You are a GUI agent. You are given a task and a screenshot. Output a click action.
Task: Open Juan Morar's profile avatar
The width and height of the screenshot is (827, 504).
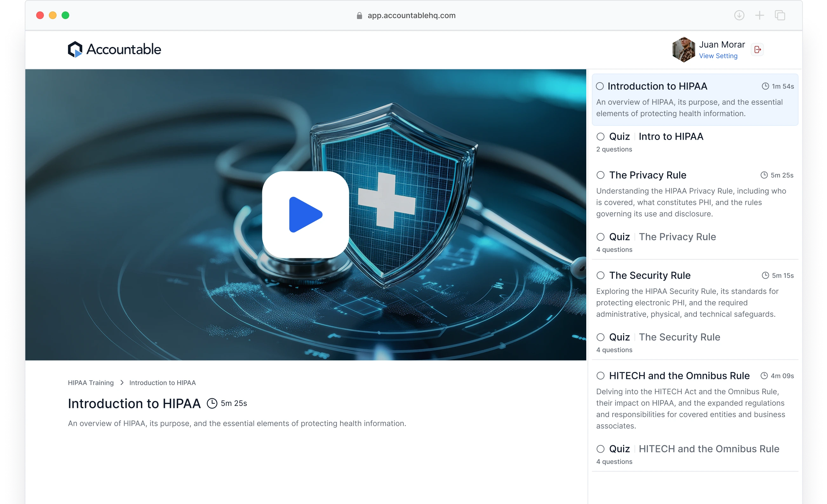[x=683, y=50]
